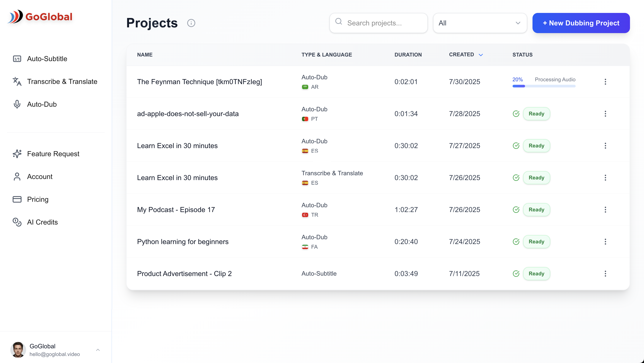
Task: Click the Processing Audio progress bar
Action: (544, 86)
